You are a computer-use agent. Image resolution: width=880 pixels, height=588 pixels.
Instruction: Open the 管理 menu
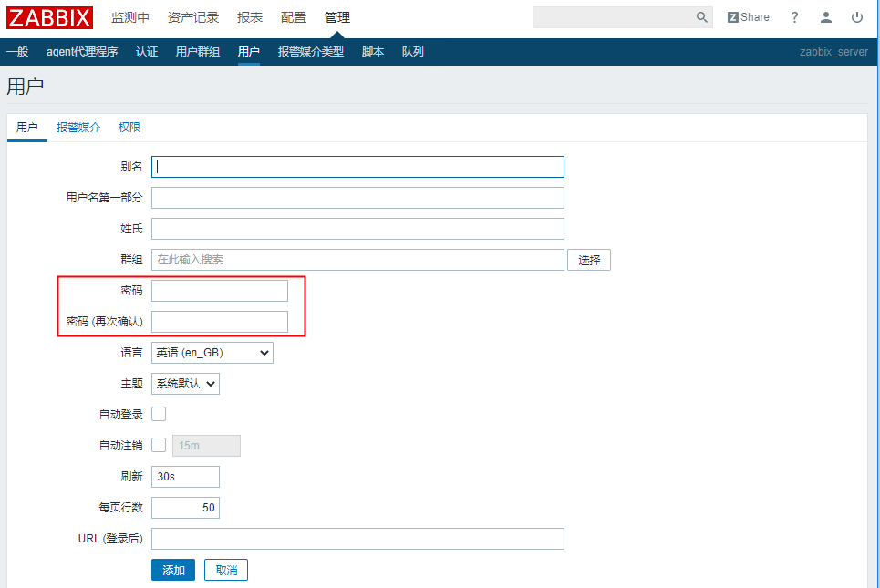pos(337,17)
